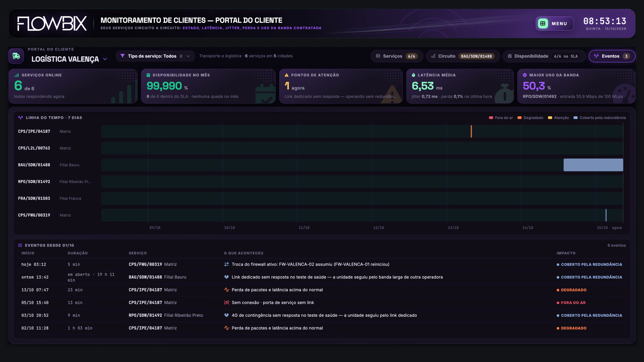This screenshot has height=362, width=644.
Task: Open the MENU button
Action: point(554,23)
